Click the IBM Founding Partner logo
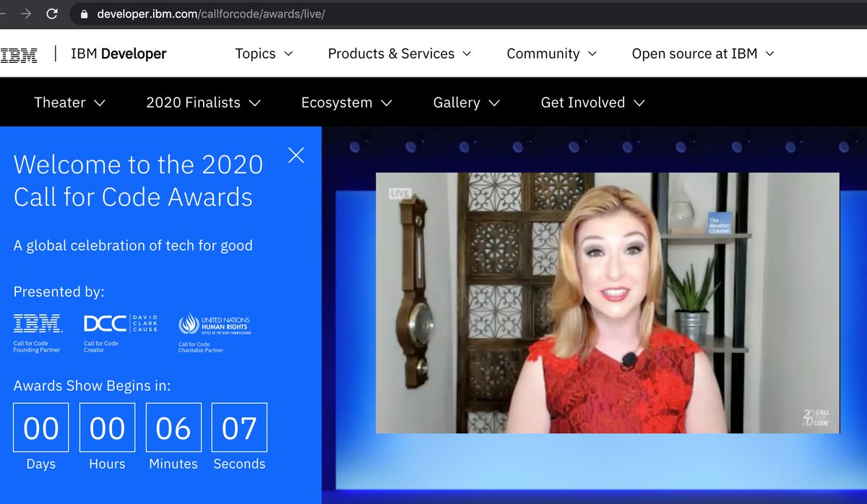Image resolution: width=867 pixels, height=504 pixels. [x=38, y=323]
